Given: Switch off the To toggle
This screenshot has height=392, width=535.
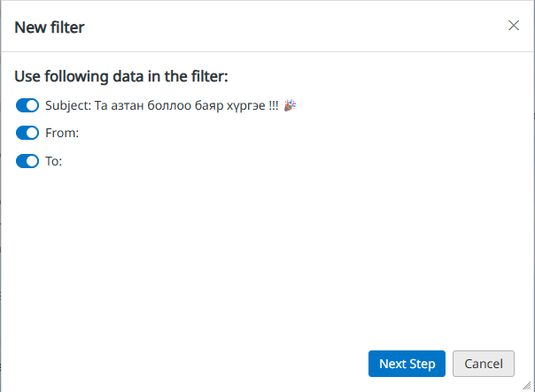Looking at the screenshot, I should coord(27,161).
